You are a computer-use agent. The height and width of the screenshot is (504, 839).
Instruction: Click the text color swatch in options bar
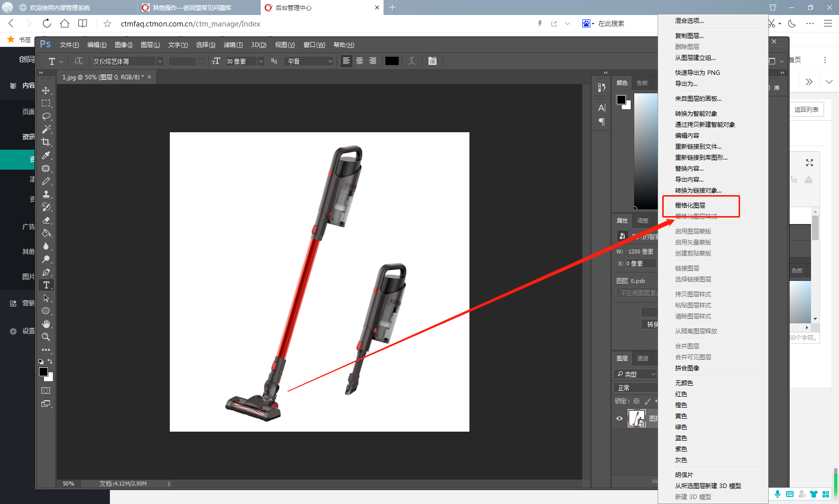392,61
